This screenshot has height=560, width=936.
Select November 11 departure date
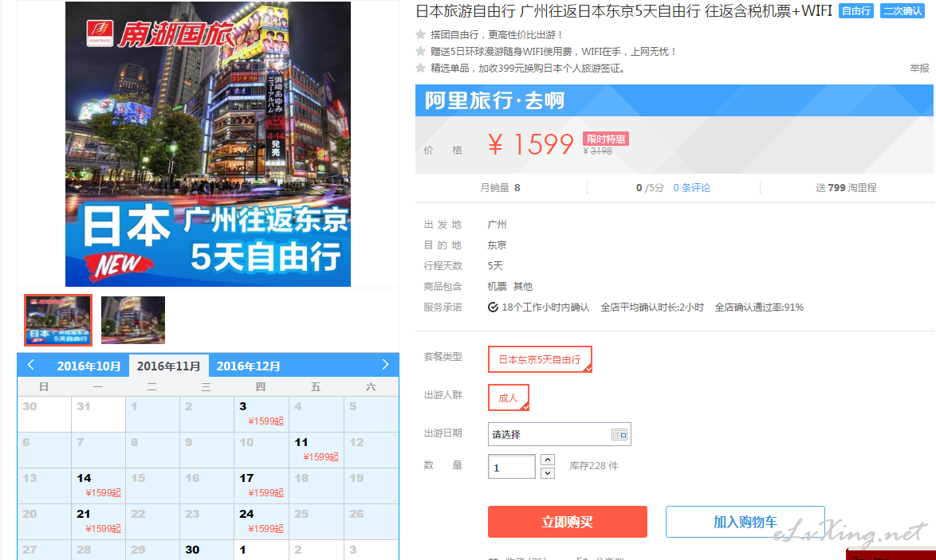pyautogui.click(x=316, y=449)
